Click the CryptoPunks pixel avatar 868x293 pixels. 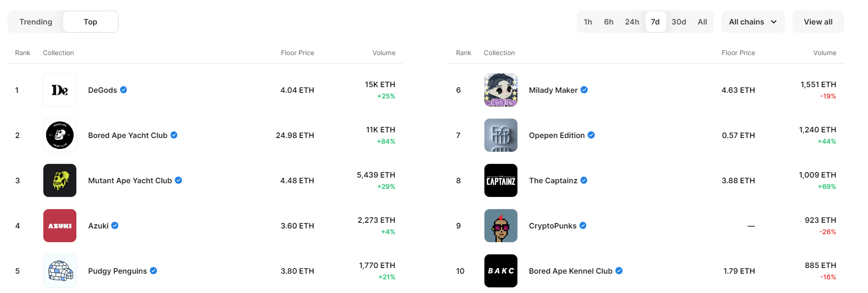500,226
